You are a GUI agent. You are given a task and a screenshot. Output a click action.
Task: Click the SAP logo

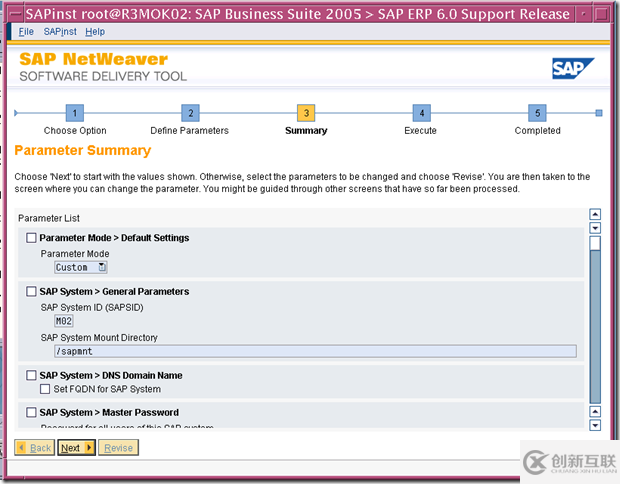coord(573,68)
